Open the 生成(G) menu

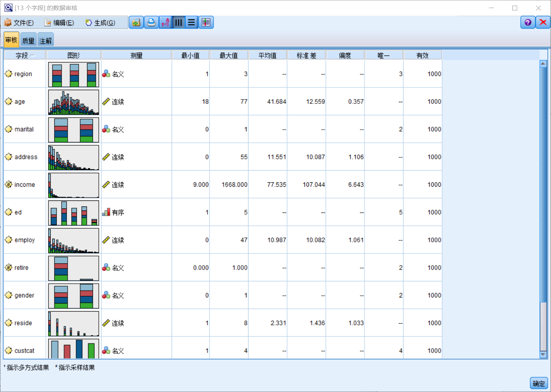100,23
